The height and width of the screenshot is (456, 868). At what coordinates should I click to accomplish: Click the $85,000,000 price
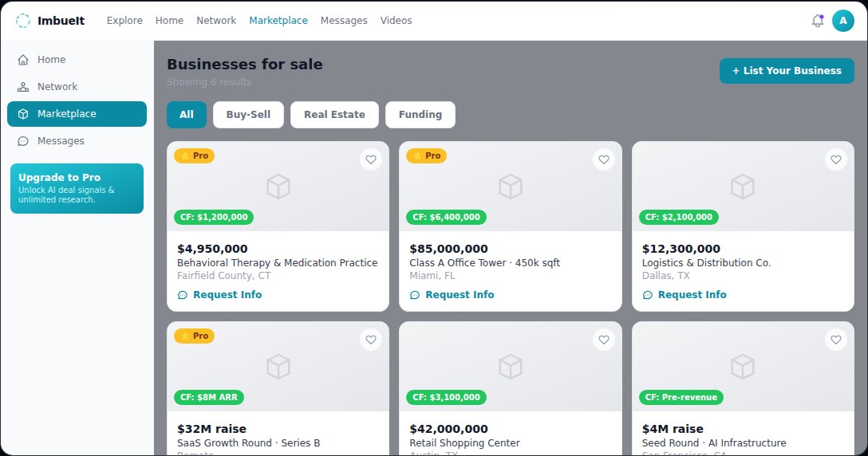(x=449, y=249)
